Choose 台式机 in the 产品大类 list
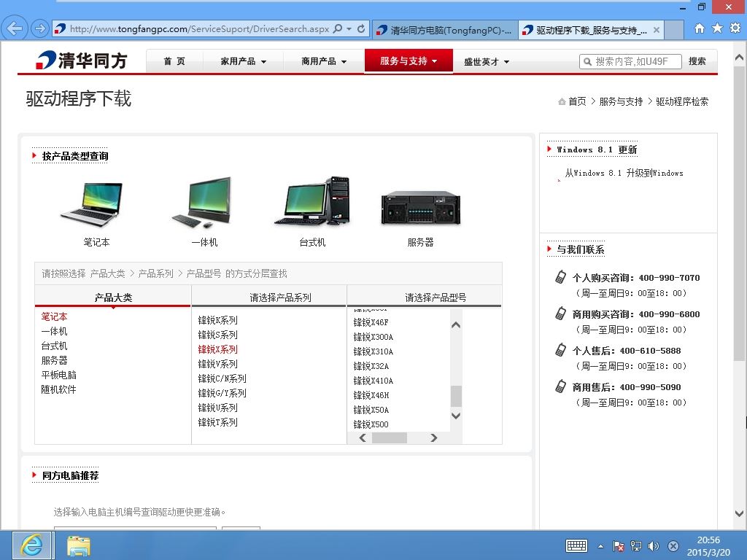This screenshot has height=560, width=747. 54,346
